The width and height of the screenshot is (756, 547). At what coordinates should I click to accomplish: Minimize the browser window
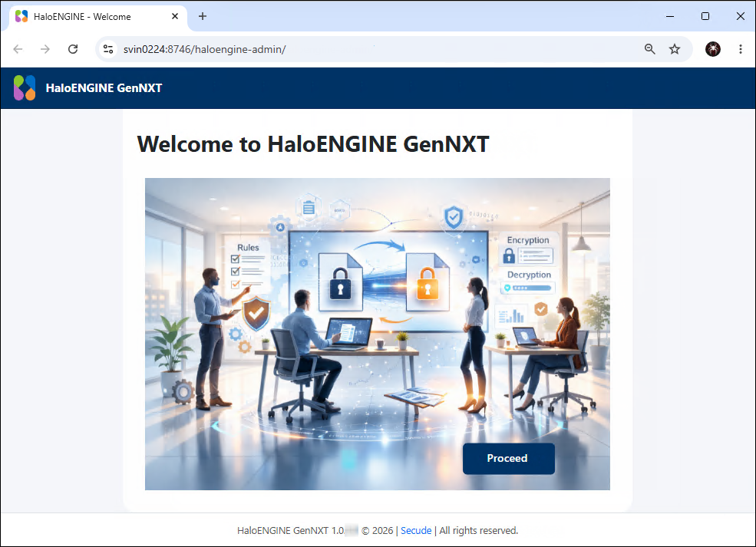[670, 16]
